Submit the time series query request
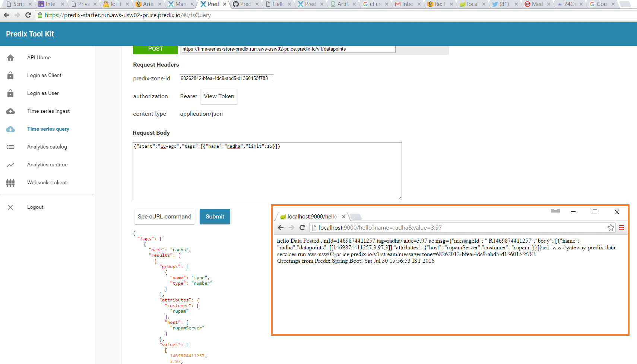Screen dimensions: 637x364 [215, 217]
